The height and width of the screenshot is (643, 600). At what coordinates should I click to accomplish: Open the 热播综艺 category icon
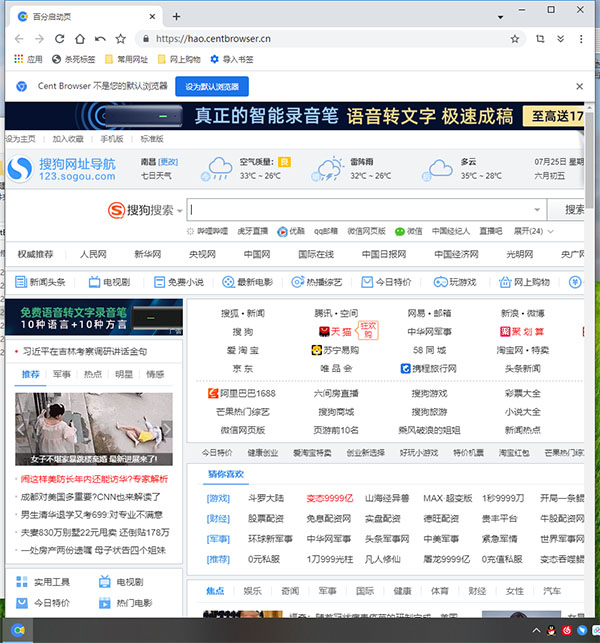316,282
